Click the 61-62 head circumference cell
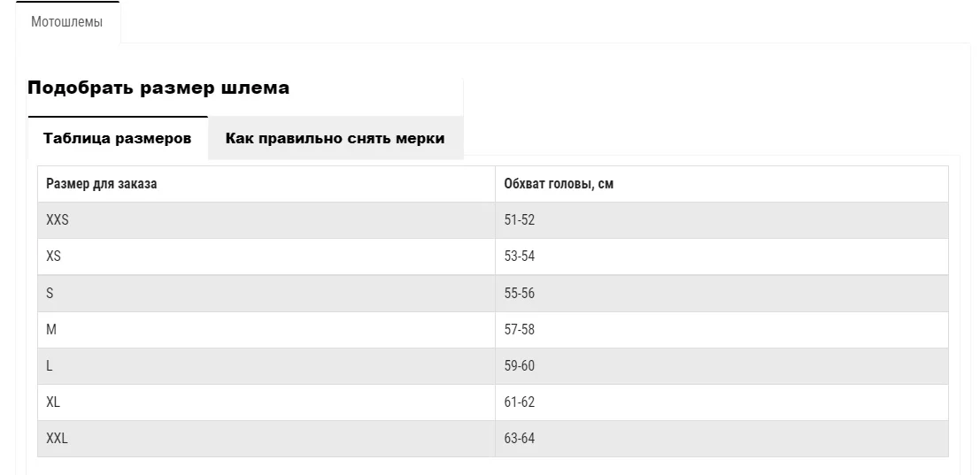Image resolution: width=980 pixels, height=475 pixels. pyautogui.click(x=520, y=402)
